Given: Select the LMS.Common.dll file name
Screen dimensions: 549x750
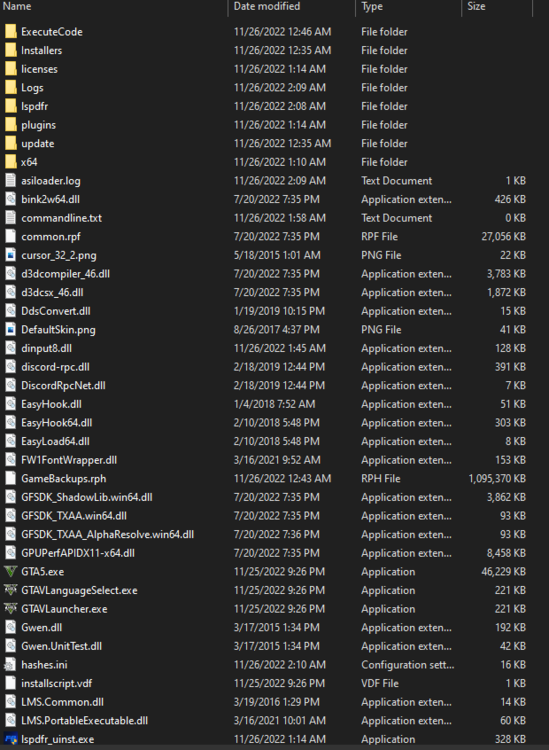Looking at the screenshot, I should coord(62,702).
